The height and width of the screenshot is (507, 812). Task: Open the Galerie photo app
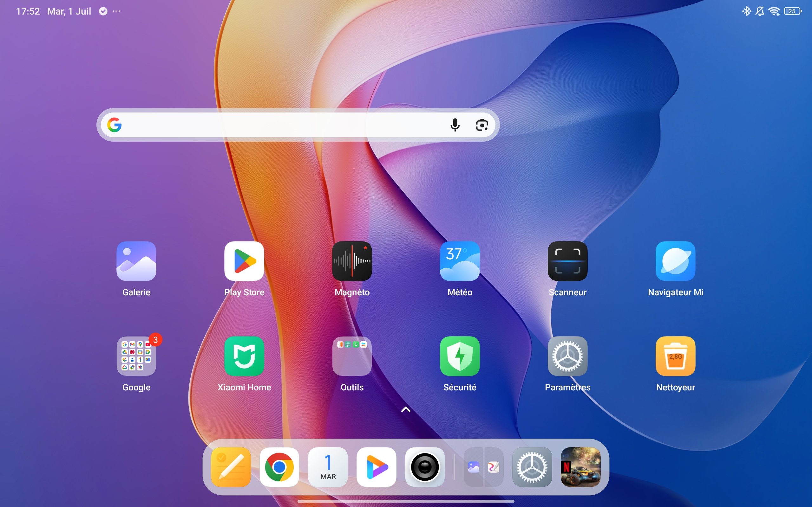pos(136,262)
